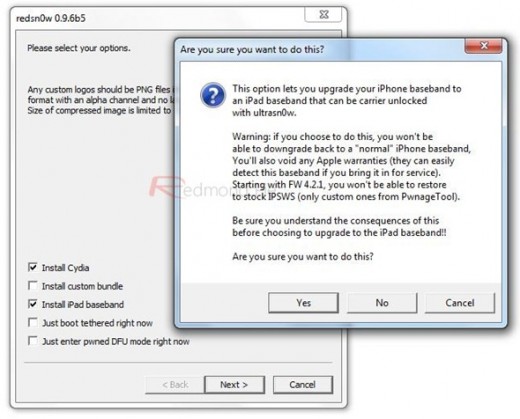Screen dimensions: 520x419
Task: Click Cancel in the redsn0w options window
Action: tap(303, 385)
